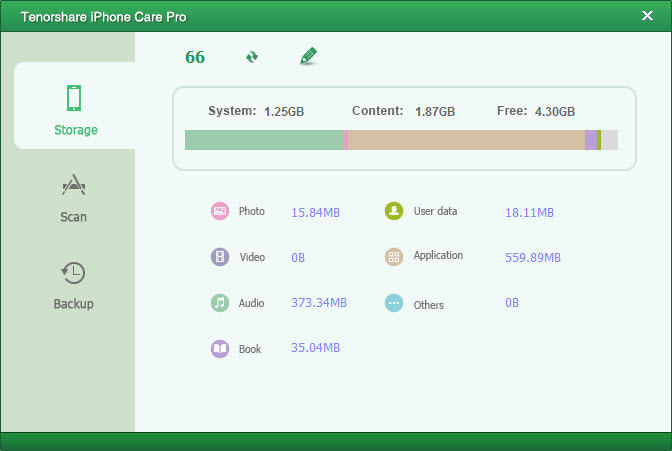Viewport: 672px width, 451px height.
Task: Click the Book size 35.04MB
Action: tap(315, 348)
